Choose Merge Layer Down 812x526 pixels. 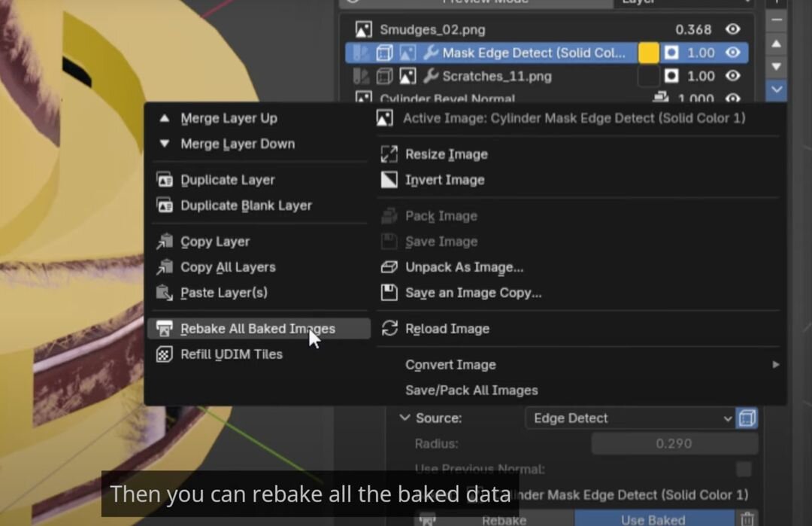pos(259,144)
